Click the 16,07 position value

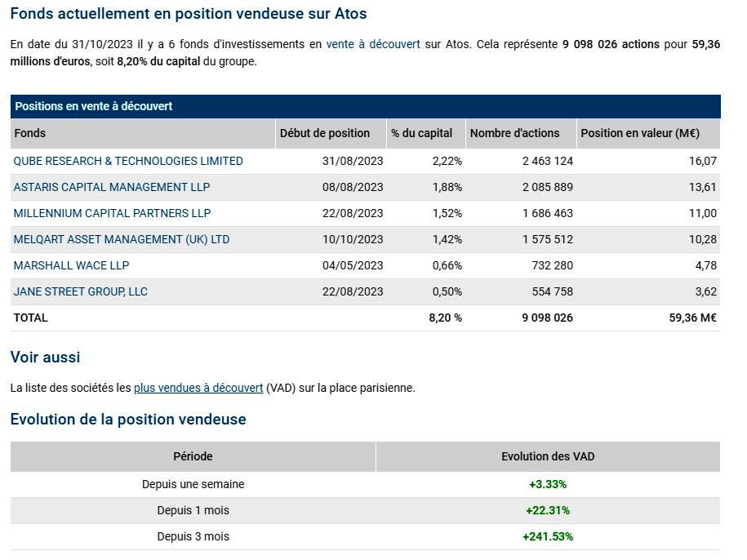click(703, 162)
